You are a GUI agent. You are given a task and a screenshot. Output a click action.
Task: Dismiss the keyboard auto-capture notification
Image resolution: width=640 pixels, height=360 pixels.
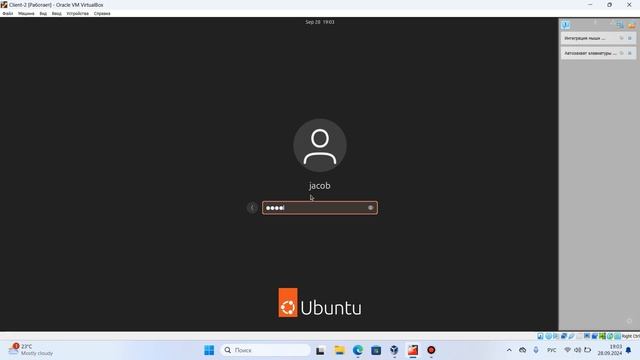point(629,53)
